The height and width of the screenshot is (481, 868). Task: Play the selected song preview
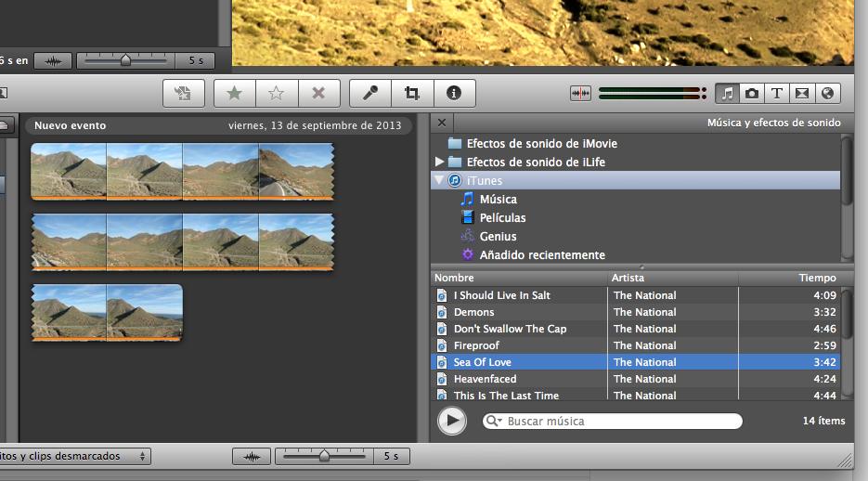(451, 421)
